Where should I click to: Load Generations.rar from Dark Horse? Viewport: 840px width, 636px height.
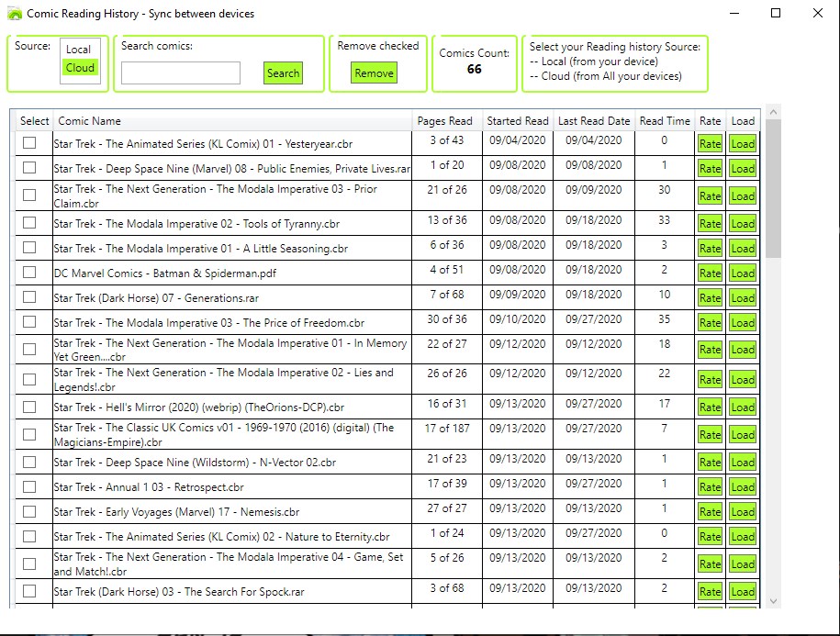[743, 298]
